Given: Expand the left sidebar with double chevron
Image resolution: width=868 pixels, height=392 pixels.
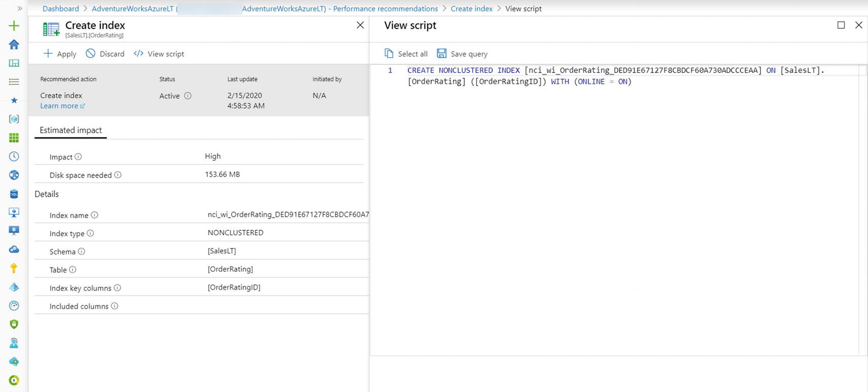Looking at the screenshot, I should point(20,9).
